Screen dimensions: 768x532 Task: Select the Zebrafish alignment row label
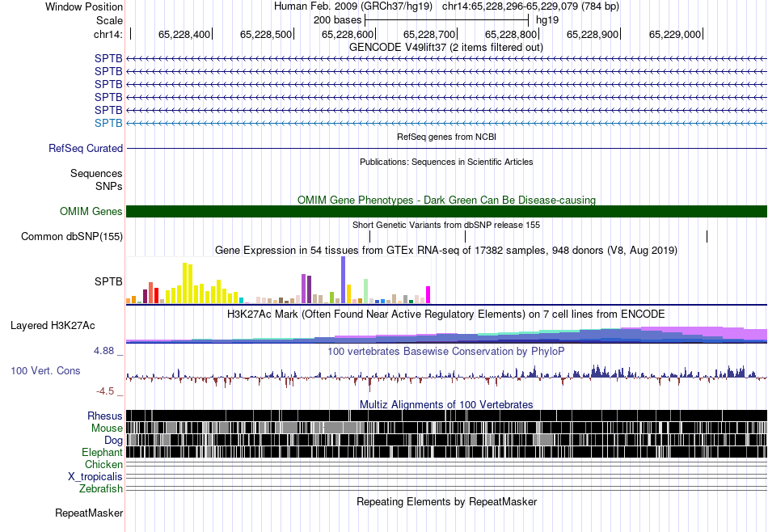[101, 489]
